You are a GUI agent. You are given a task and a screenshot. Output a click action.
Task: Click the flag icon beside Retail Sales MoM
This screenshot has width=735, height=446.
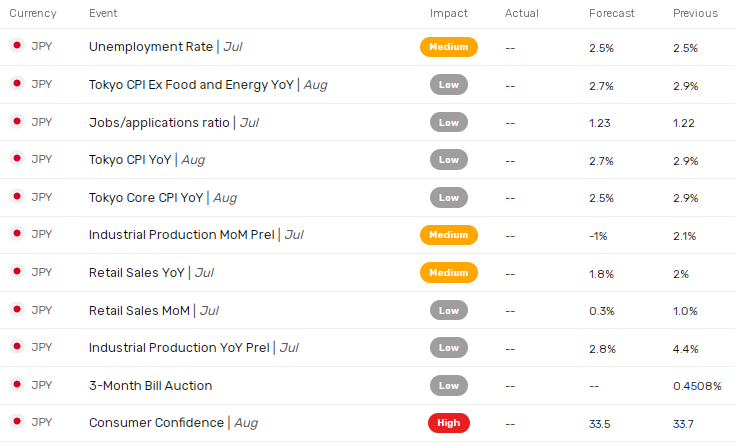click(16, 310)
